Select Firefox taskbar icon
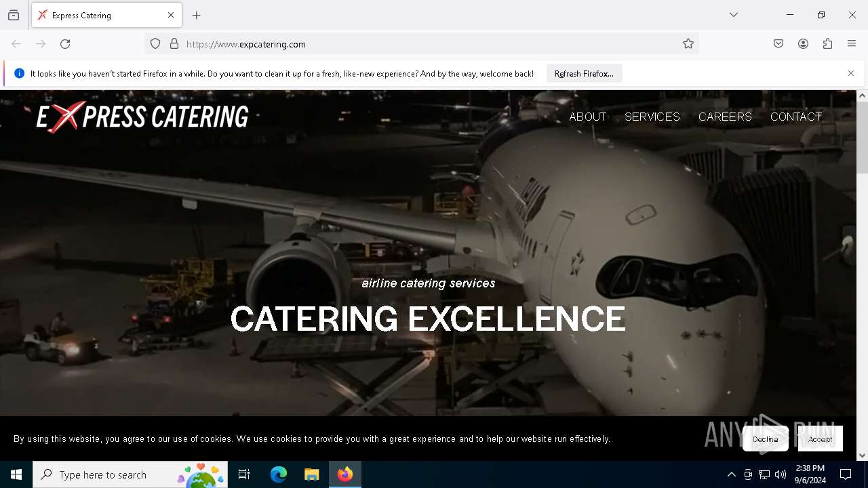 click(345, 474)
